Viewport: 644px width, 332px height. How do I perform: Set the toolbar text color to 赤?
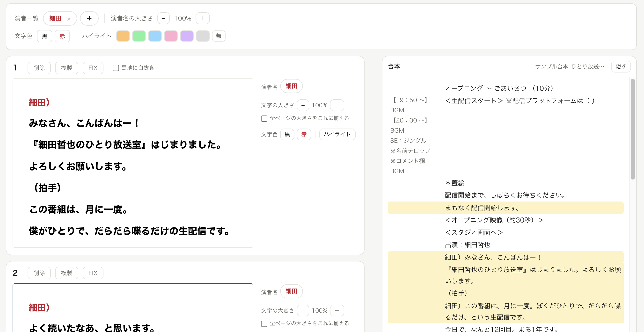62,36
